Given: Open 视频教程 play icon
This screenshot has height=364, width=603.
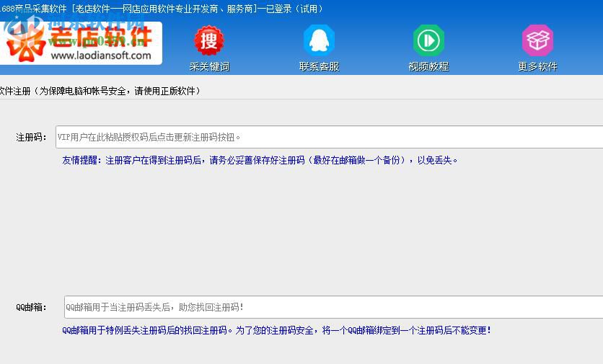Looking at the screenshot, I should (428, 40).
